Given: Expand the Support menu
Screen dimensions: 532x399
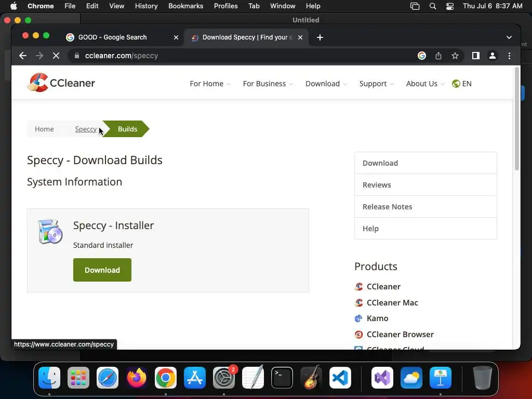Looking at the screenshot, I should pos(377,84).
